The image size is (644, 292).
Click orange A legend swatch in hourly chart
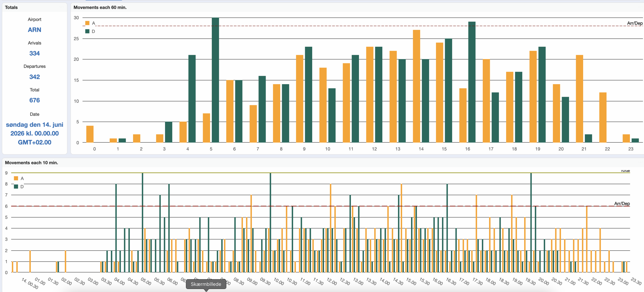(87, 23)
